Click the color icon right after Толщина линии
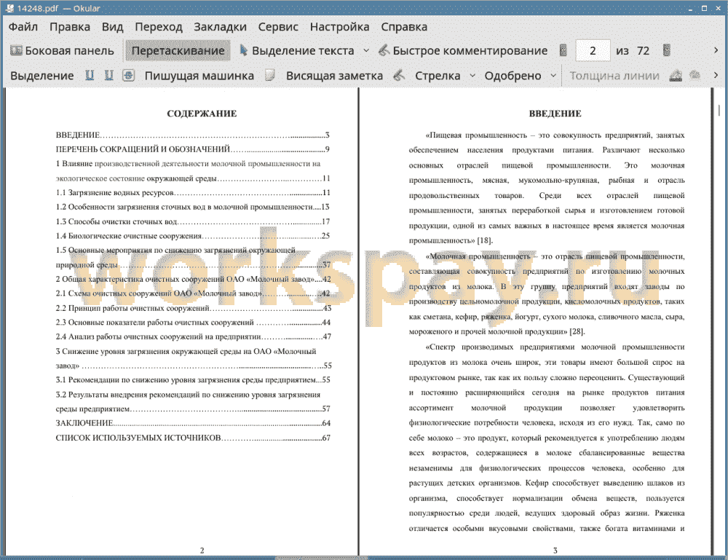 (x=676, y=76)
